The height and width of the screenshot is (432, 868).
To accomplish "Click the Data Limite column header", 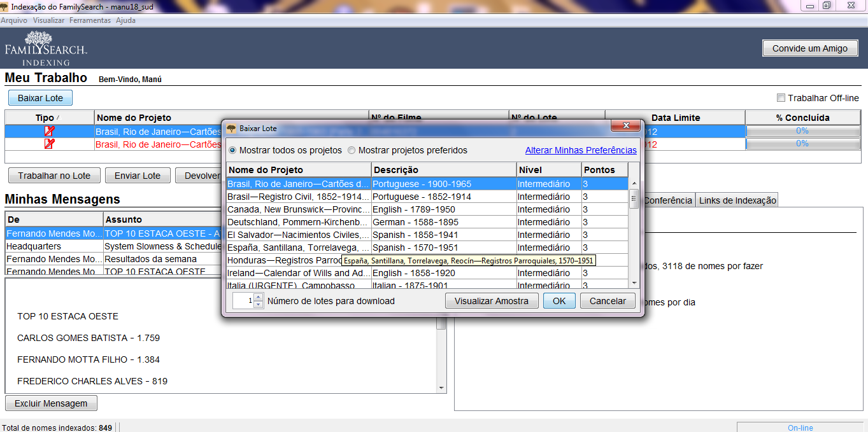I will (x=676, y=118).
